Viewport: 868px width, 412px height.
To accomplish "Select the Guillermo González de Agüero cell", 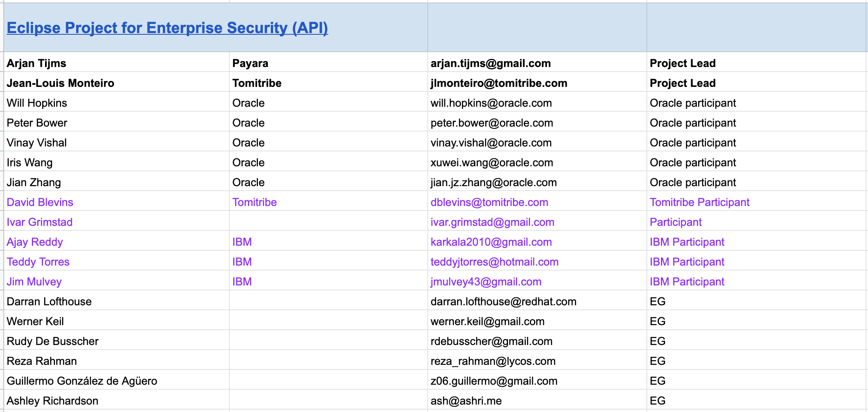I will pos(82,381).
